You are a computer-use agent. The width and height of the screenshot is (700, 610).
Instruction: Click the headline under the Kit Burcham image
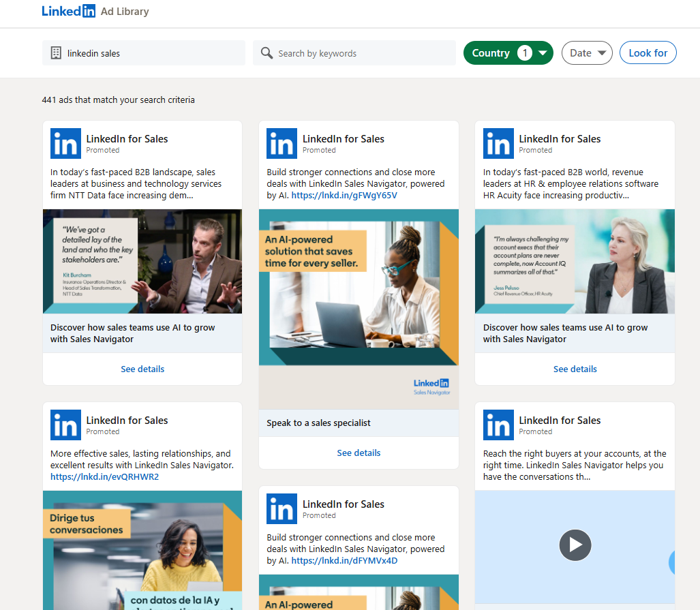[x=133, y=333]
